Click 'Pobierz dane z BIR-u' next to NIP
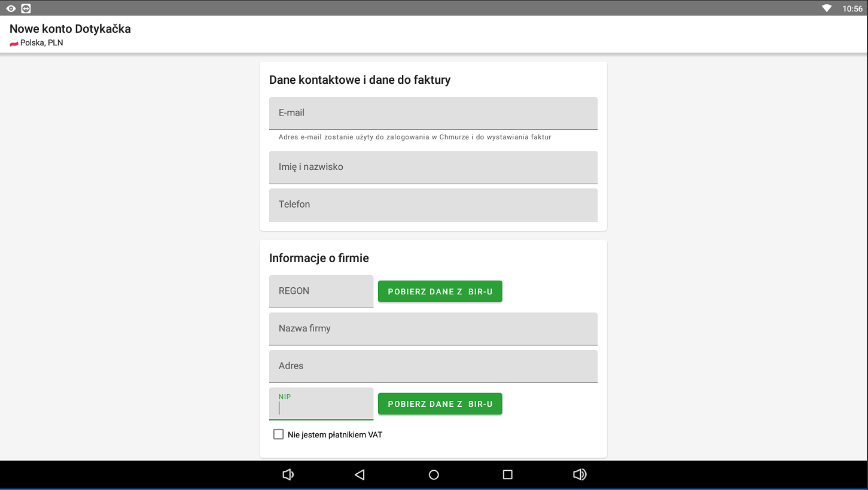This screenshot has width=868, height=490. (440, 404)
